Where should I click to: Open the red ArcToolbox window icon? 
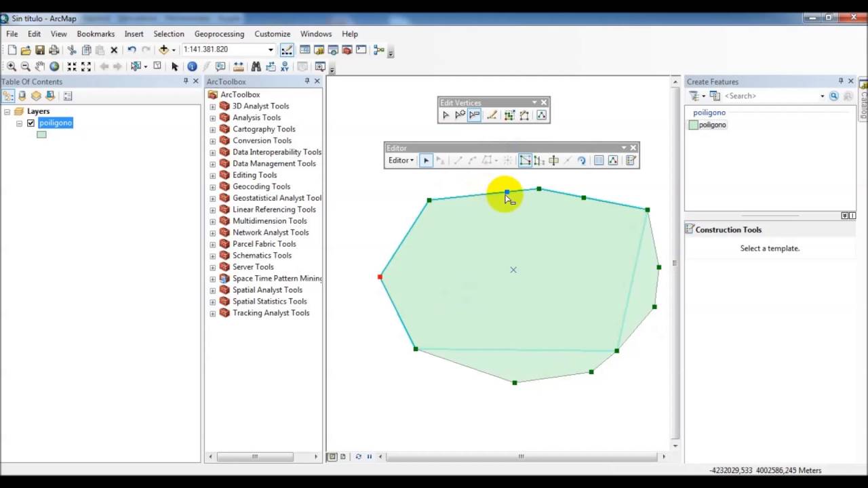347,49
